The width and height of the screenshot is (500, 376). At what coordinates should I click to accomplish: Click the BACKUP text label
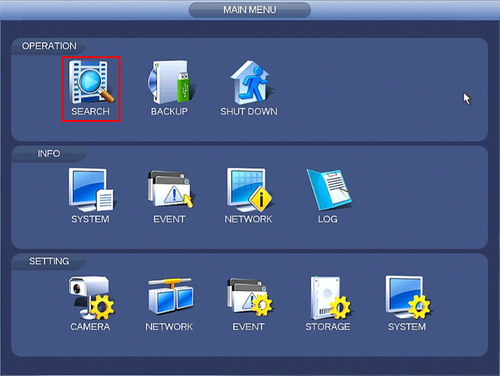(169, 111)
